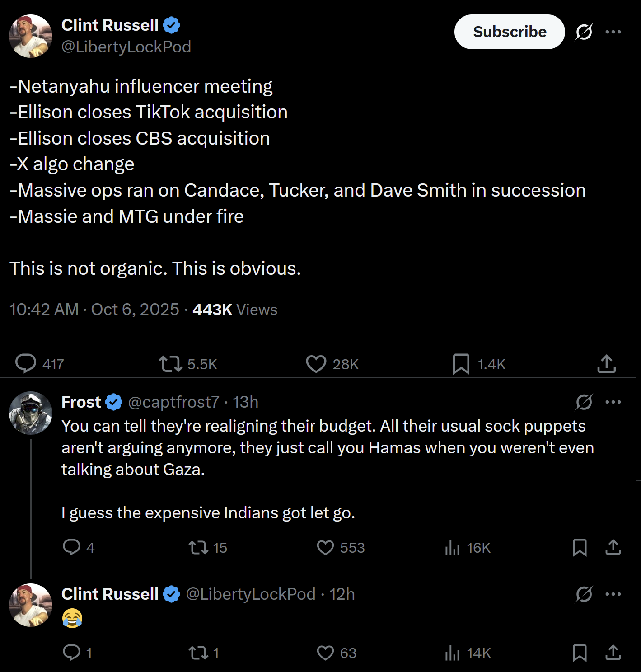Bookmark Frost's reply
The height and width of the screenshot is (672, 641).
(x=580, y=547)
